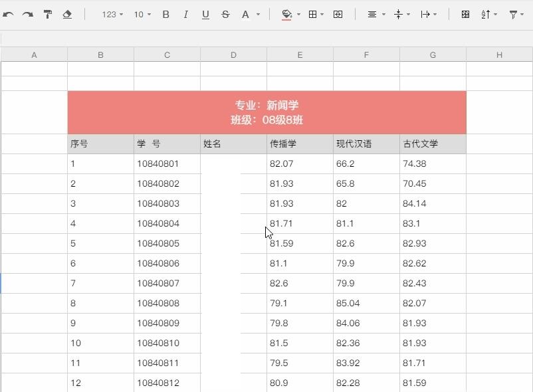The height and width of the screenshot is (392, 533).
Task: Click the cell containing 82.62
Action: coord(433,263)
